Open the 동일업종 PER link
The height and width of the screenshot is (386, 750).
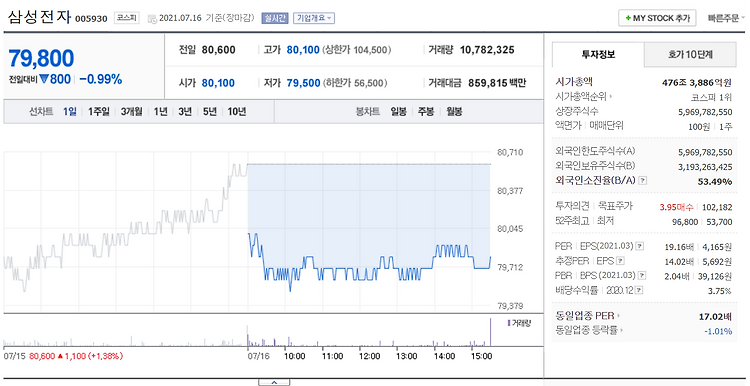pos(587,316)
